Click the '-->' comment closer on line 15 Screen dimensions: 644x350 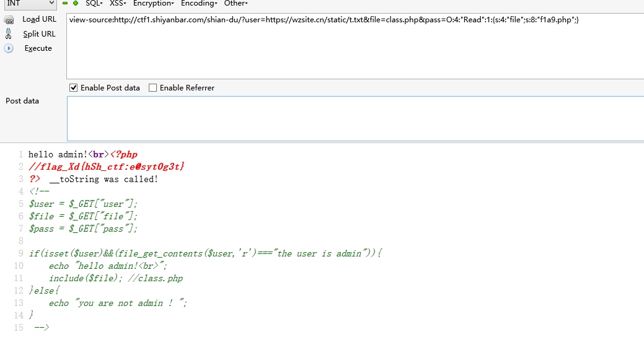[42, 328]
